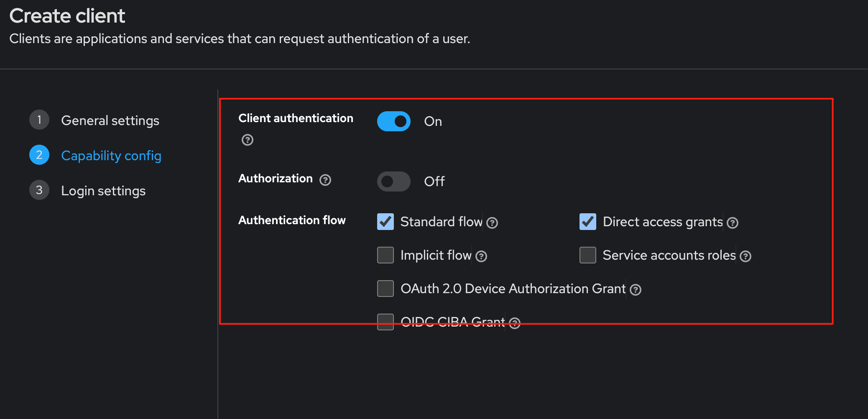
Task: Go to General settings step
Action: tap(110, 120)
